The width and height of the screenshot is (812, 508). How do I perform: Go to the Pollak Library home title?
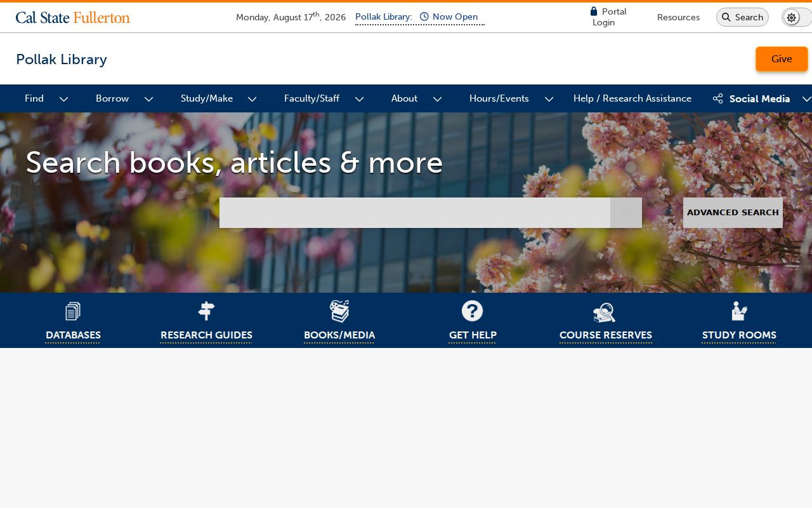click(x=62, y=59)
